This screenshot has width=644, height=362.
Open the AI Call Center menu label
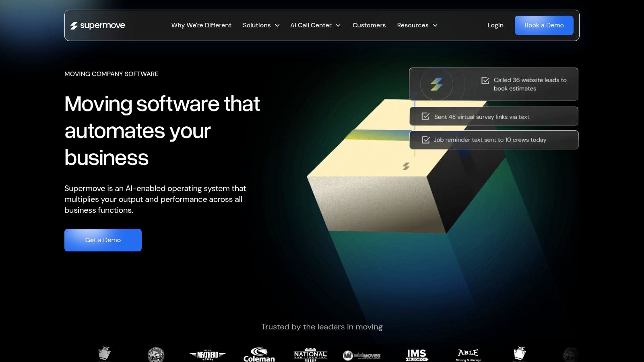point(311,25)
